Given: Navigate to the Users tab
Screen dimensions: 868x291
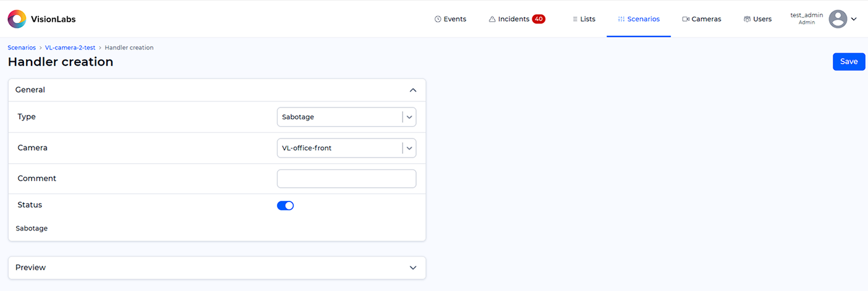Looking at the screenshot, I should click(x=757, y=19).
